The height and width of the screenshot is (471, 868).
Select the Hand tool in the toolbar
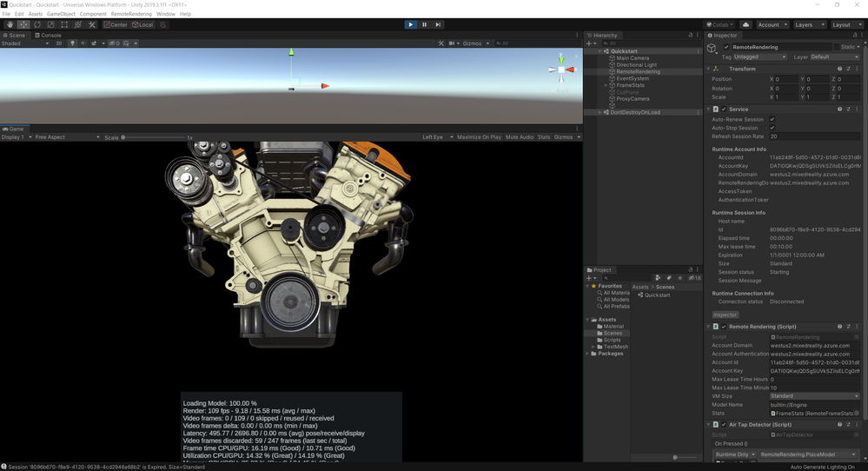pos(10,25)
